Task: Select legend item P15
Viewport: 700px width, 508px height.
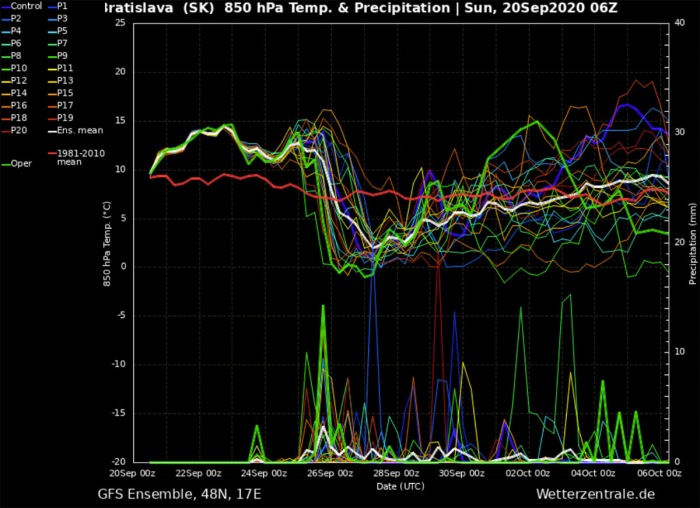Action: pyautogui.click(x=60, y=93)
